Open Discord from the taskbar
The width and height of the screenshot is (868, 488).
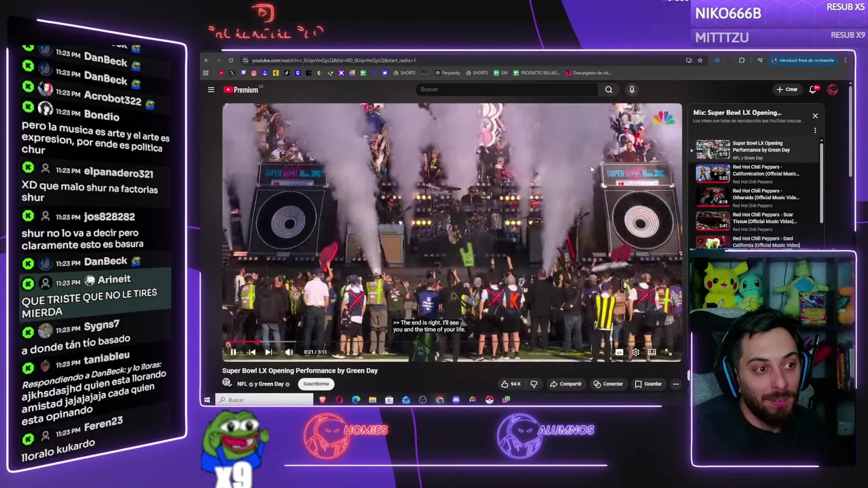(x=456, y=400)
